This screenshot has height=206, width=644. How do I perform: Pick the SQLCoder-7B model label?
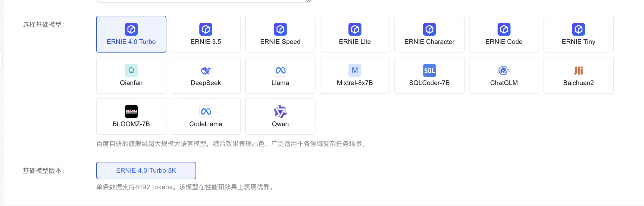click(429, 83)
